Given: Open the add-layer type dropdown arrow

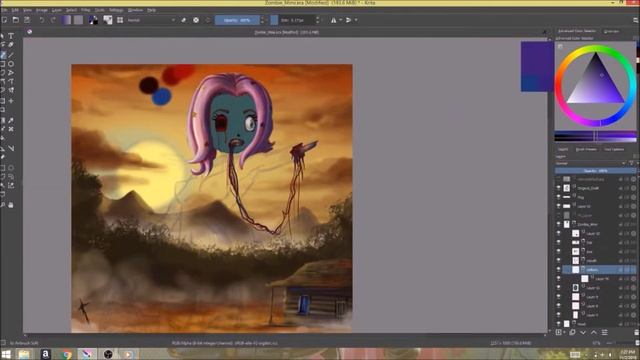Looking at the screenshot, I should tap(564, 332).
